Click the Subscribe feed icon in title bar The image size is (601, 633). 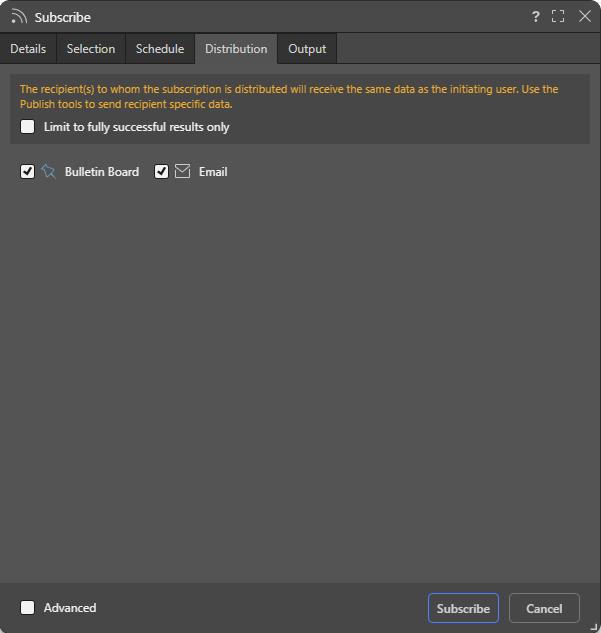point(19,17)
